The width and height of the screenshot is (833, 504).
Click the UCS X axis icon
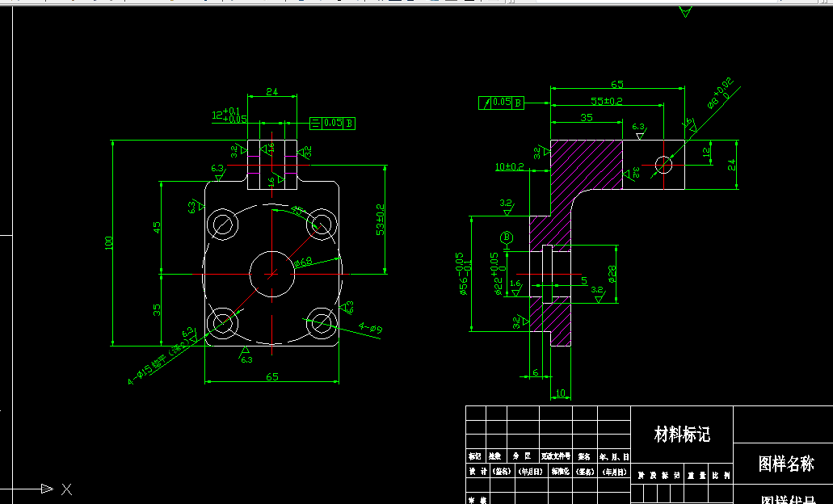pos(66,489)
